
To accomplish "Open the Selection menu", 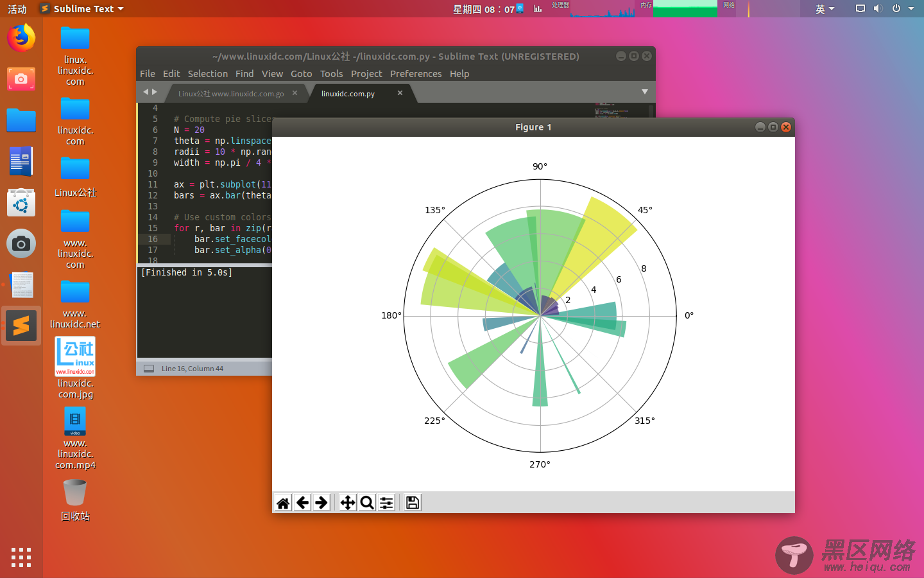I will click(x=208, y=74).
